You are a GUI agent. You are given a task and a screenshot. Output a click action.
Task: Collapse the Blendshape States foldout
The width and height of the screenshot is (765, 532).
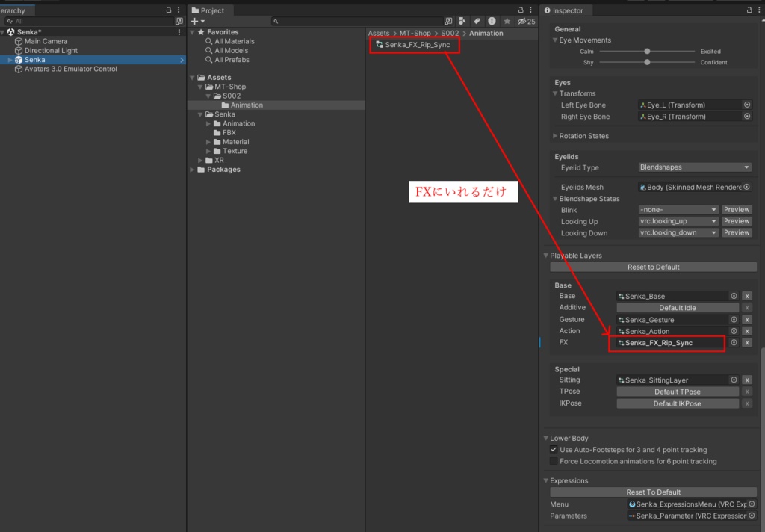555,199
